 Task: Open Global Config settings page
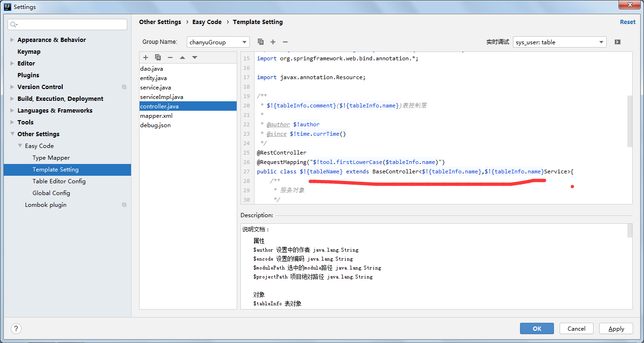coord(51,193)
